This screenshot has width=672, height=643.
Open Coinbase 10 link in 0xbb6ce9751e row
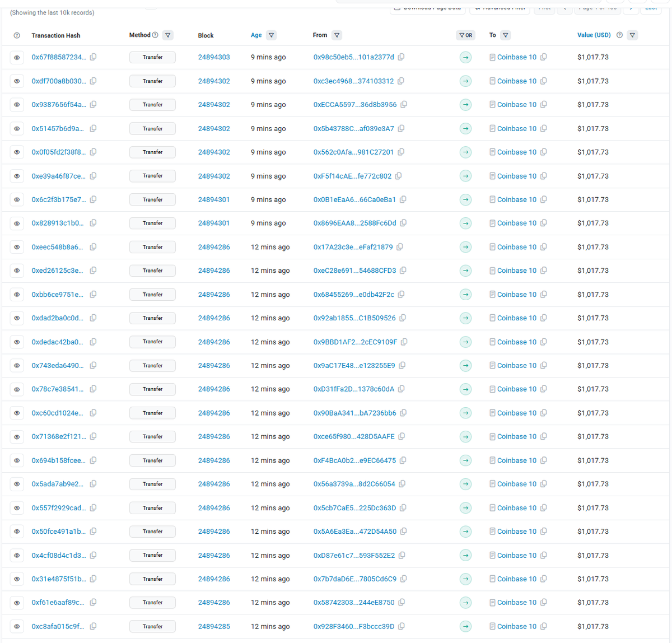[x=517, y=295]
